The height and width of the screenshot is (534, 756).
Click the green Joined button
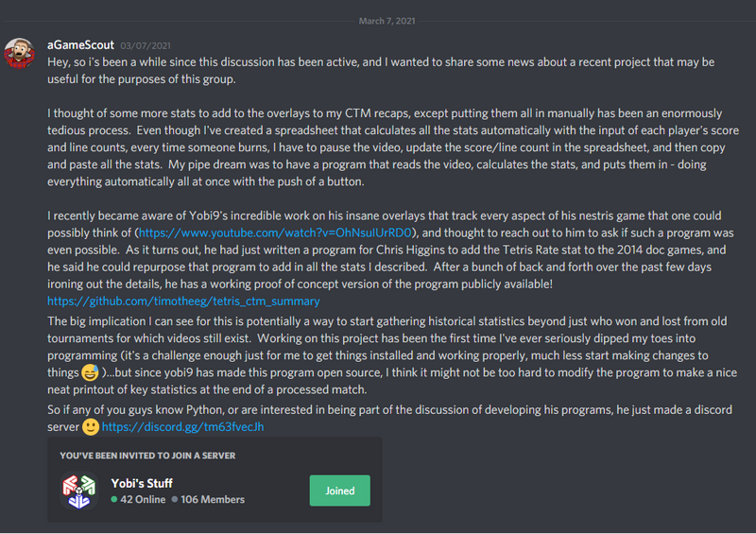pyautogui.click(x=340, y=491)
